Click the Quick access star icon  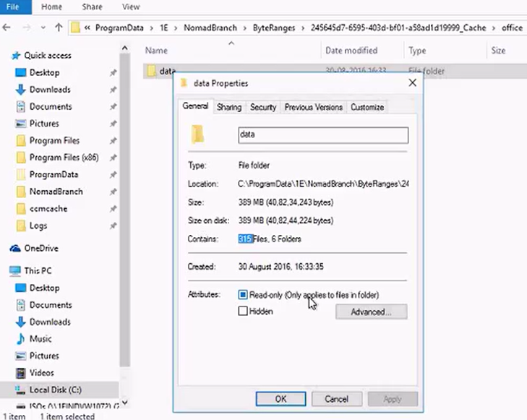[15, 56]
